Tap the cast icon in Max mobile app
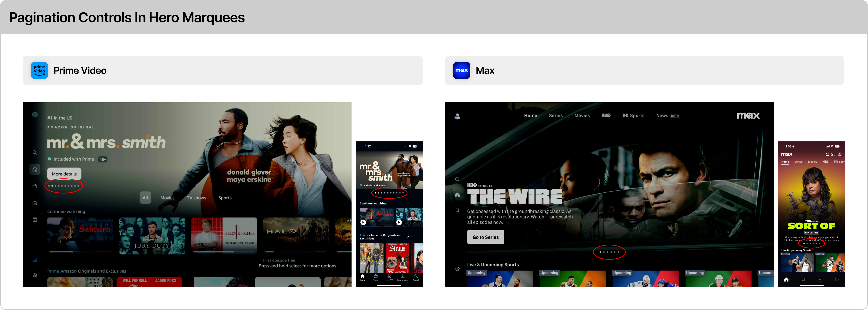This screenshot has height=310, width=868. click(x=833, y=154)
